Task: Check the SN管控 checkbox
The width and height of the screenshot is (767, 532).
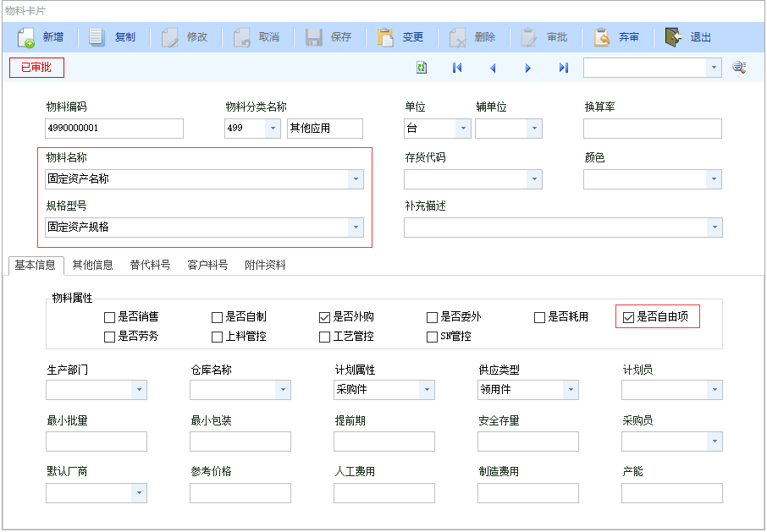Action: (x=432, y=337)
